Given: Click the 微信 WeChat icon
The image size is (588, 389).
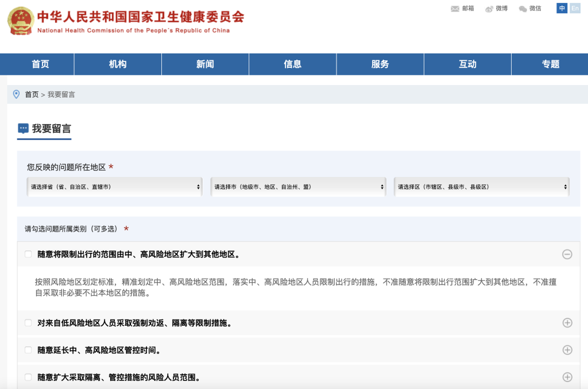Looking at the screenshot, I should point(523,9).
